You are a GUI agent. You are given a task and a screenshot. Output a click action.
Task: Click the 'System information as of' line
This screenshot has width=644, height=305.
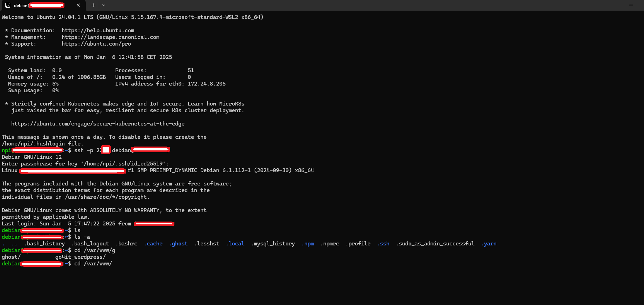(88, 57)
